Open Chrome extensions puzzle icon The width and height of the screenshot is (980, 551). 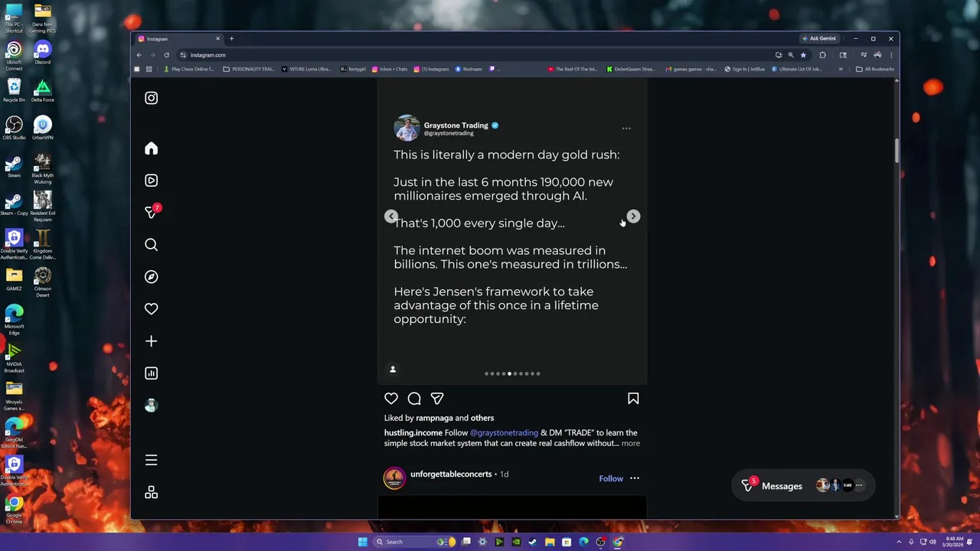coord(822,55)
